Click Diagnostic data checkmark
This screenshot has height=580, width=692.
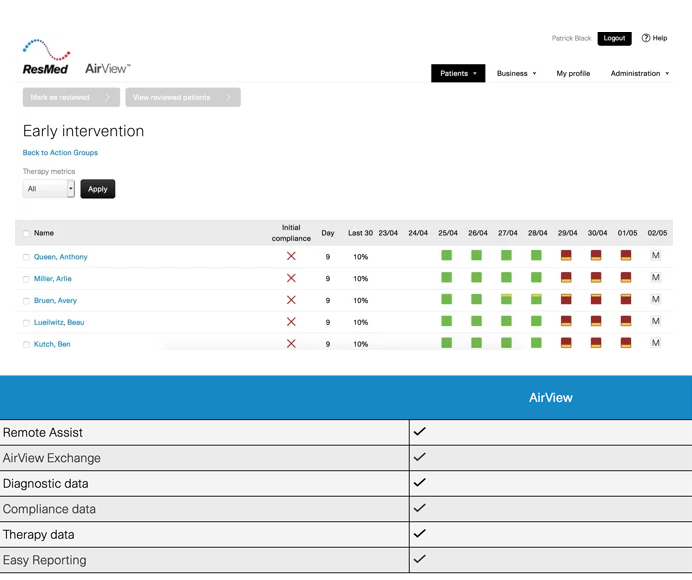coord(420,482)
